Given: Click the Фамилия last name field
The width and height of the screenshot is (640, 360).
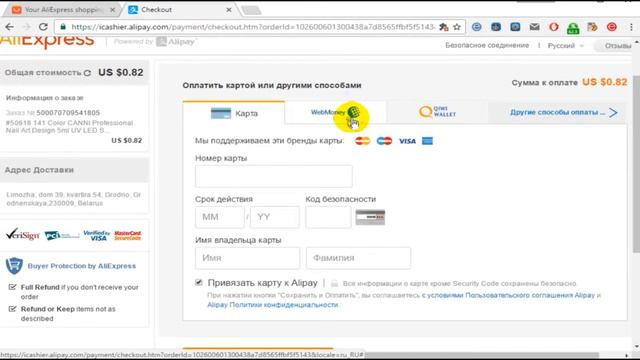Looking at the screenshot, I should click(358, 258).
